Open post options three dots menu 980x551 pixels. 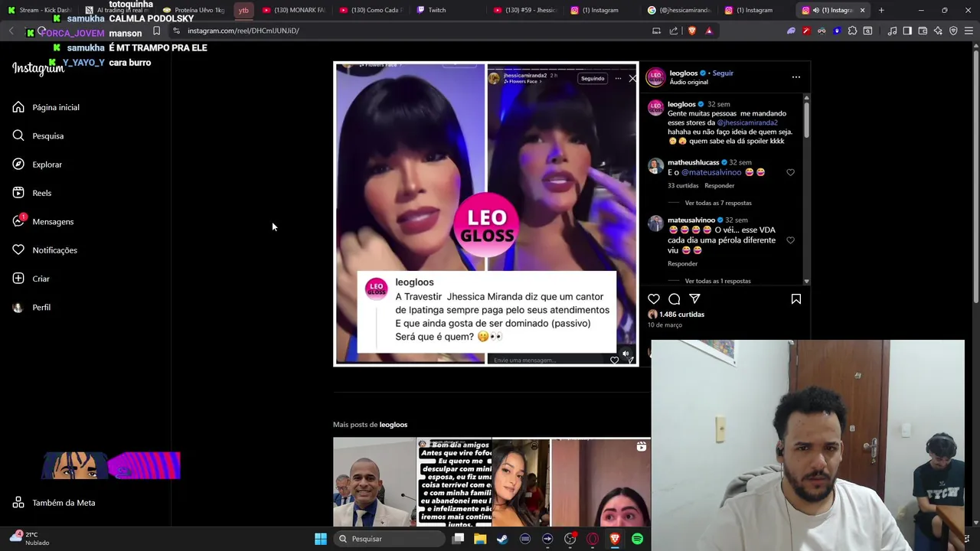click(796, 77)
